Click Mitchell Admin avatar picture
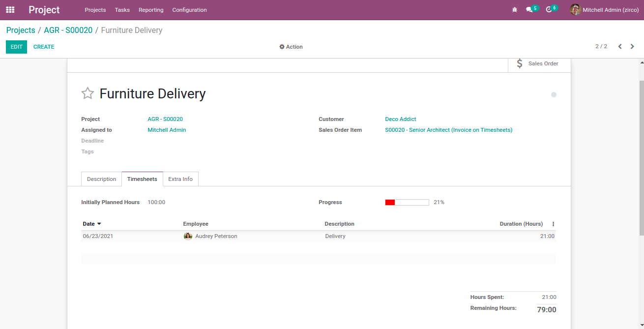Screen dimensions: 644x329 tap(575, 10)
